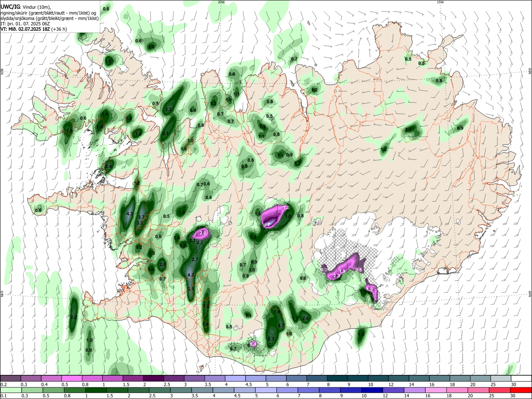Select the 2.5 precipitation value on the map

[x=163, y=265]
